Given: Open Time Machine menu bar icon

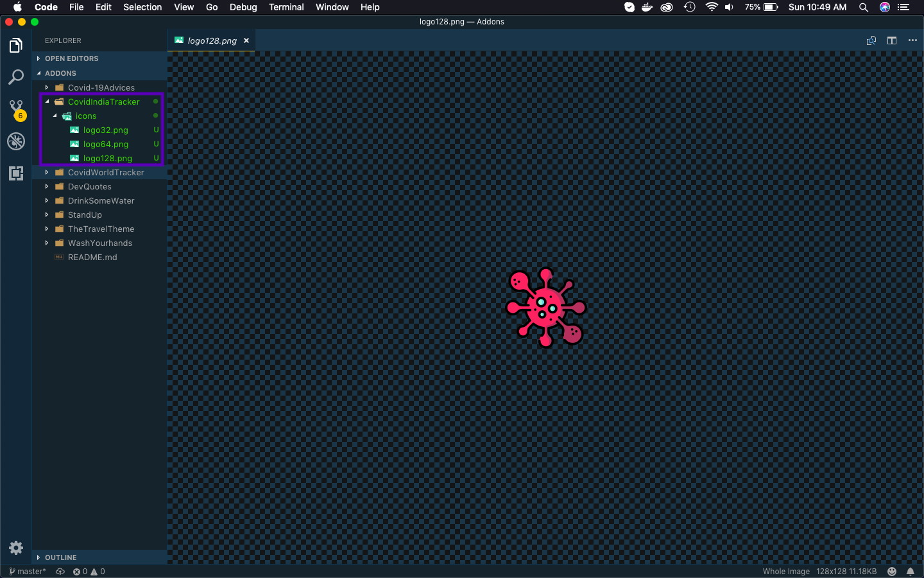Looking at the screenshot, I should 690,7.
